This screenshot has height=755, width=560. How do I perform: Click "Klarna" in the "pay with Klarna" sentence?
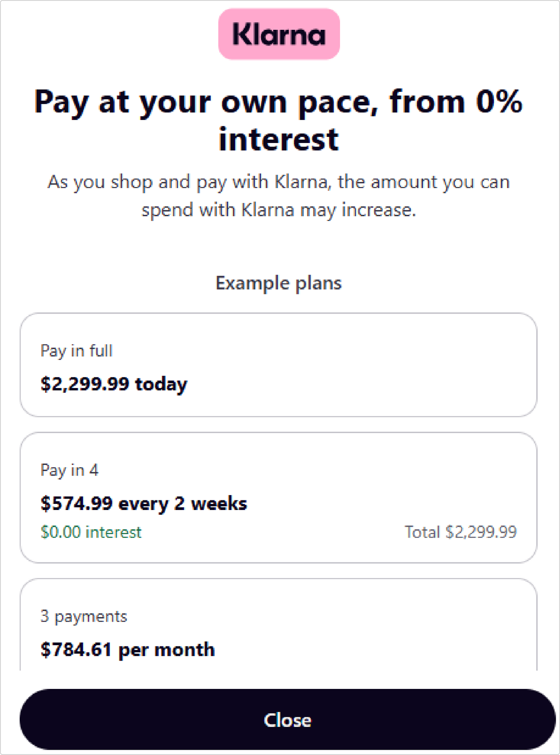301,182
